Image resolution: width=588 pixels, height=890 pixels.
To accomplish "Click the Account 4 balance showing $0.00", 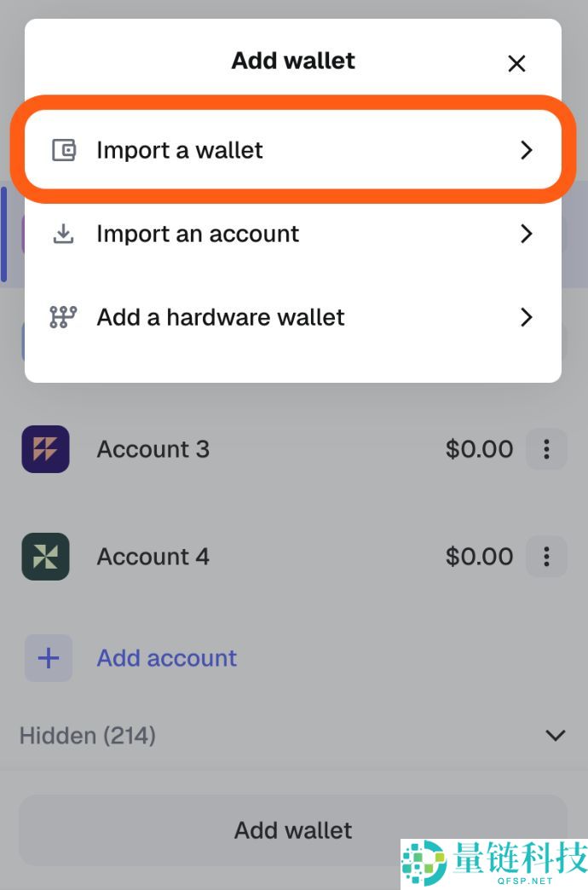I will pyautogui.click(x=479, y=557).
